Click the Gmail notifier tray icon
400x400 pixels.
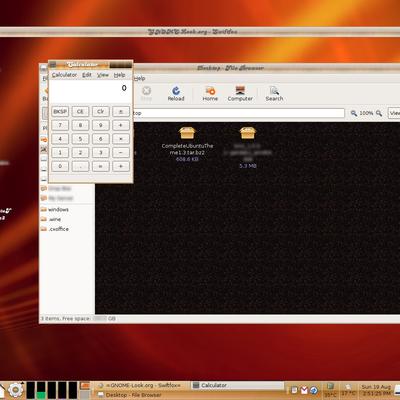[x=304, y=390]
